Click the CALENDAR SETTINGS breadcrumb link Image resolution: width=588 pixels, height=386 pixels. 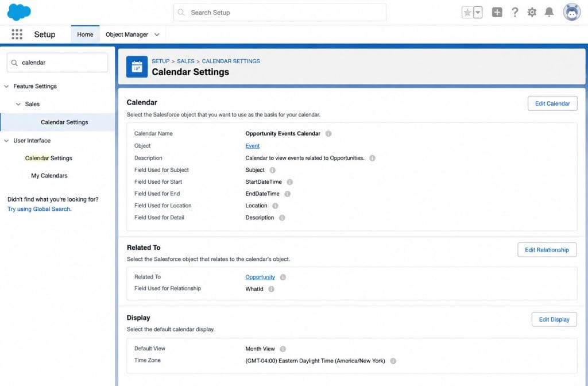click(x=231, y=61)
